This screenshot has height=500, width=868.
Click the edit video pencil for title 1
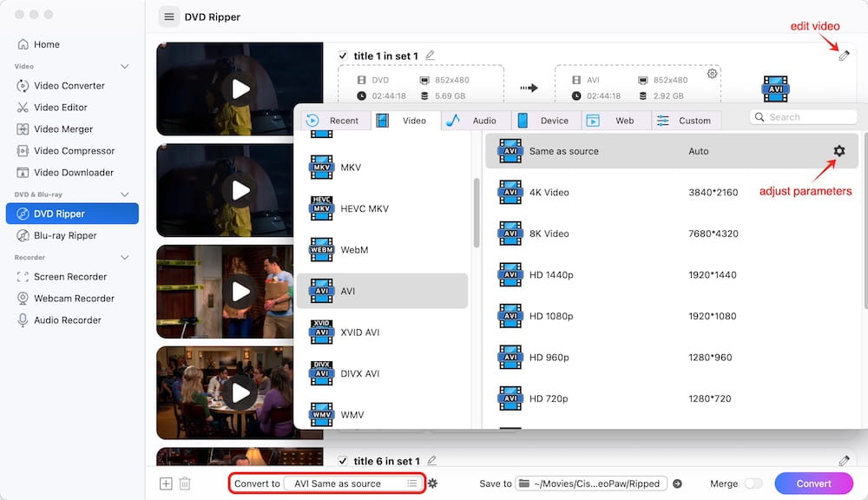[x=844, y=56]
